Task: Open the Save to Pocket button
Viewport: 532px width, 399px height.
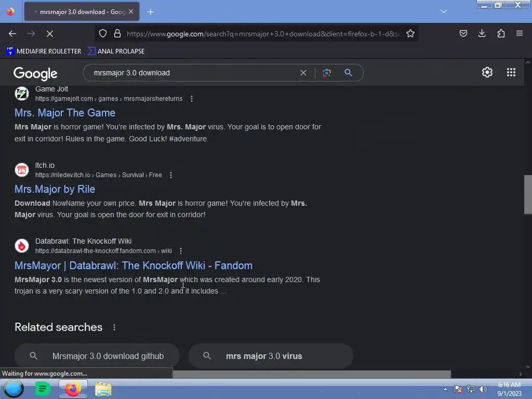Action: [x=463, y=33]
